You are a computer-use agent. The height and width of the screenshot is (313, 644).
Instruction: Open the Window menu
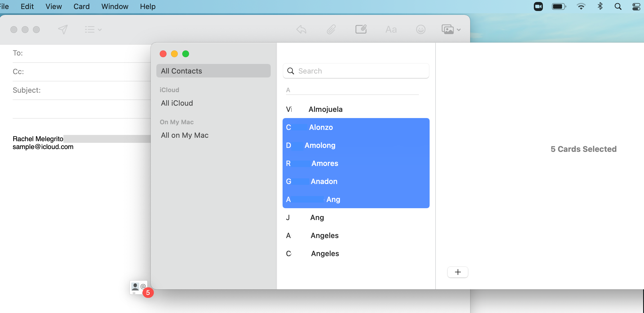click(115, 6)
